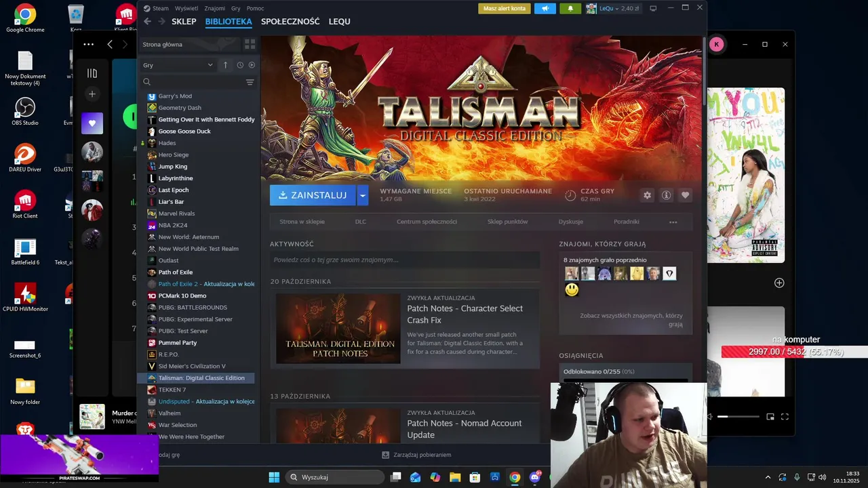Go to the SPOŁECZNOŚĆ tab
The width and height of the screenshot is (868, 488).
coord(290,22)
